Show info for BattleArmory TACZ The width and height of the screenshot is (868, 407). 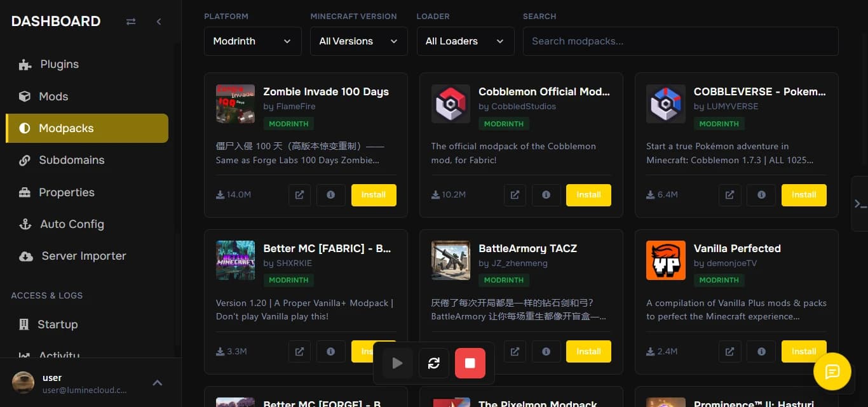[546, 351]
